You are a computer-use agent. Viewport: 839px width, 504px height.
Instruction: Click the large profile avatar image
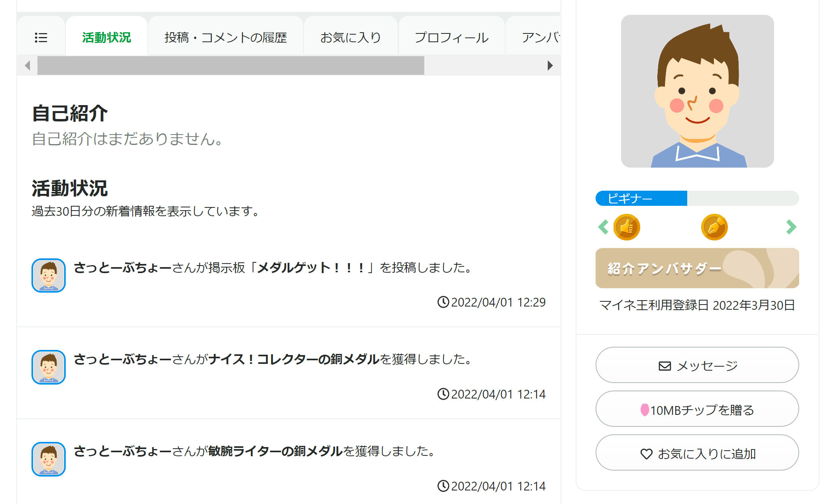[697, 91]
